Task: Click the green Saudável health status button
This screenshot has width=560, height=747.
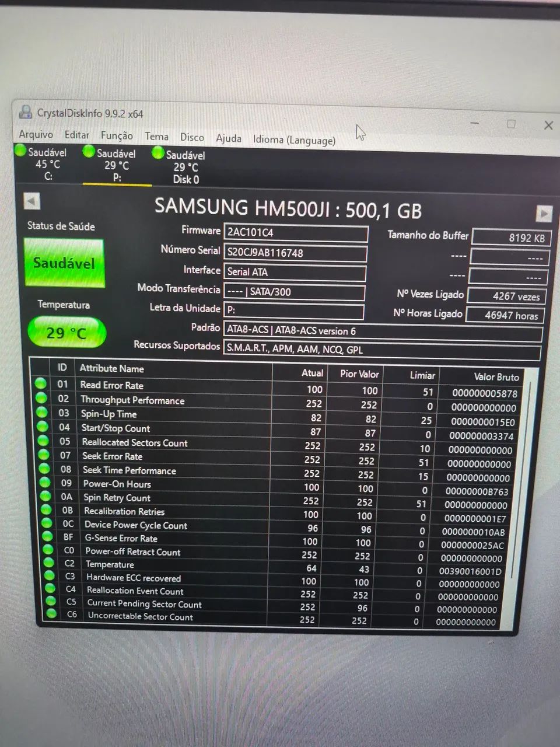Action: point(64,263)
